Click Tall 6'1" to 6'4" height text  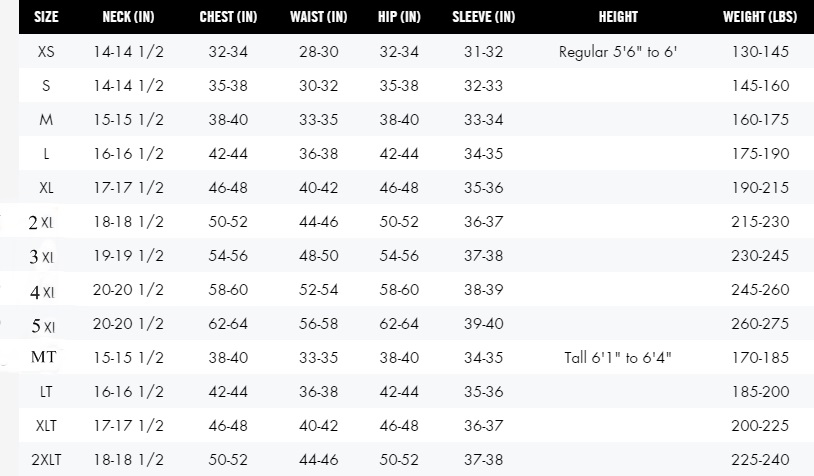618,358
